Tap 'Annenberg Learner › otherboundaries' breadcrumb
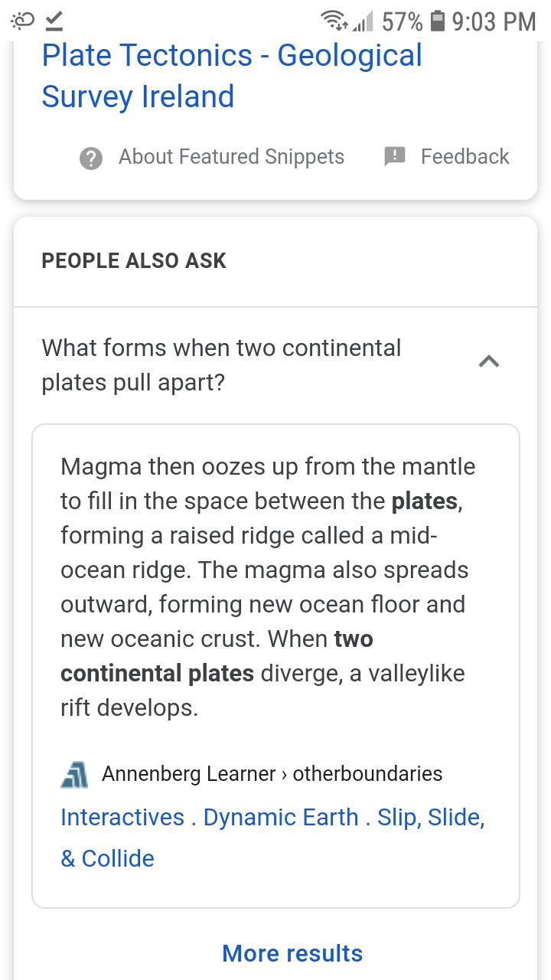 [x=272, y=774]
